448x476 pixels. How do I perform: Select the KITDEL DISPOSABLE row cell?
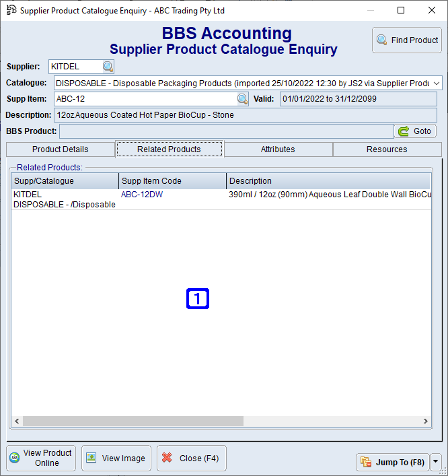65,199
